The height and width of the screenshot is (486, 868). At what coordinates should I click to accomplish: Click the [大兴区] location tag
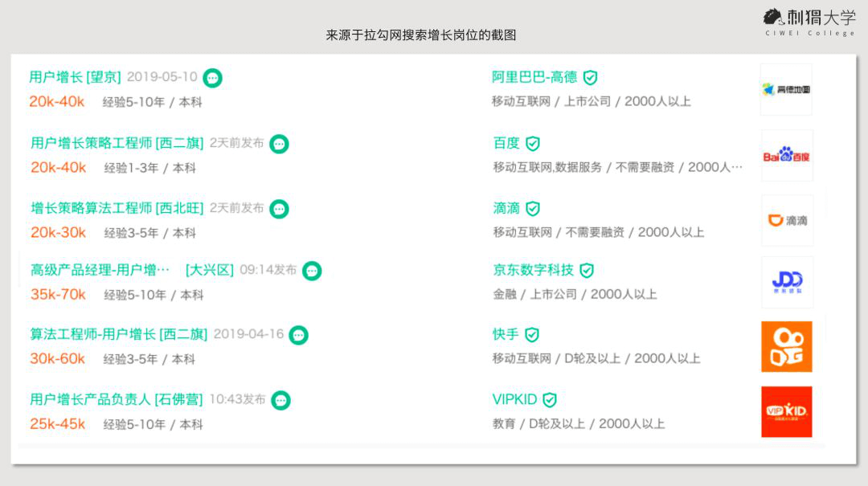click(x=210, y=270)
